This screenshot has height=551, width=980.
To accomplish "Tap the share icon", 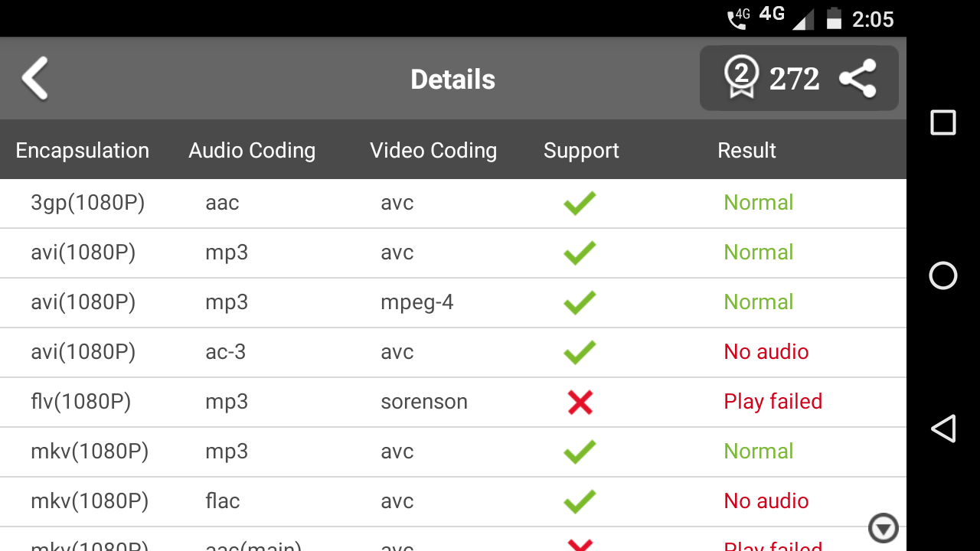I will 857,79.
